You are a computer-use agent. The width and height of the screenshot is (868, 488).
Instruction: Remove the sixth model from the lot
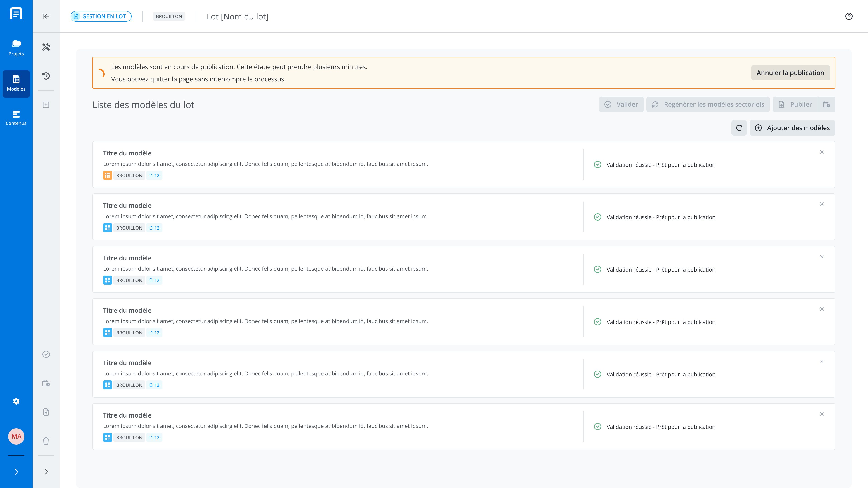[822, 414]
